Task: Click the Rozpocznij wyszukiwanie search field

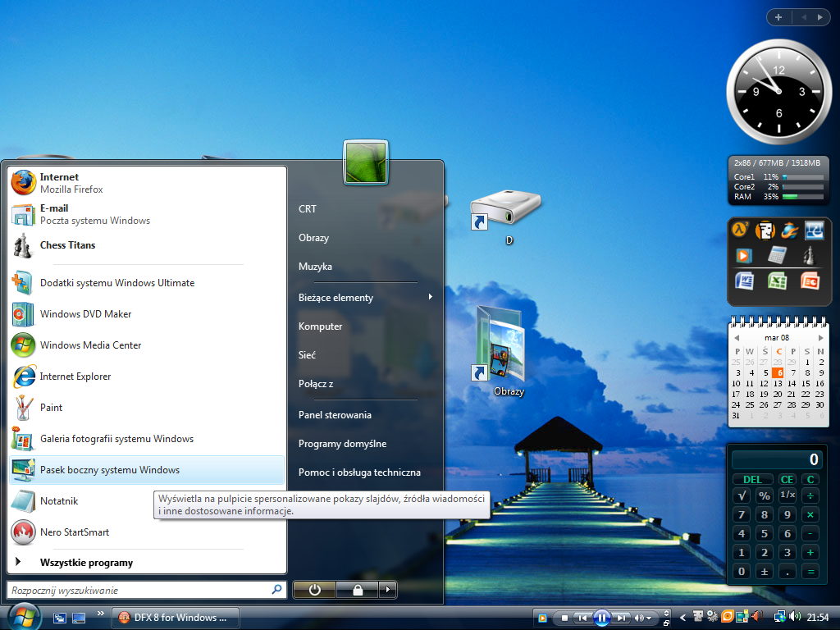Action: pyautogui.click(x=138, y=590)
